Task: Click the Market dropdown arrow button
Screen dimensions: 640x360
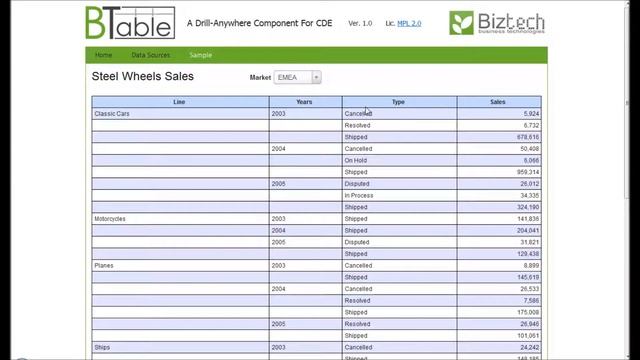Action: 316,77
